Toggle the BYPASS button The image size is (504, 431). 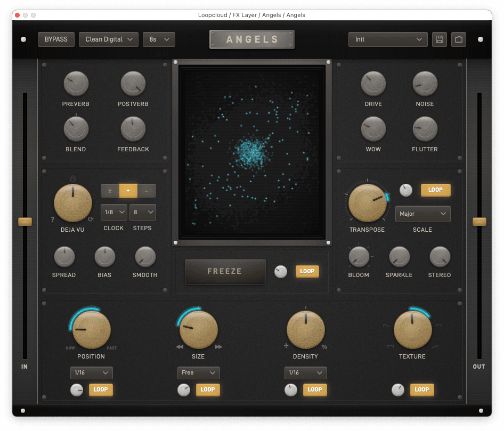[56, 39]
